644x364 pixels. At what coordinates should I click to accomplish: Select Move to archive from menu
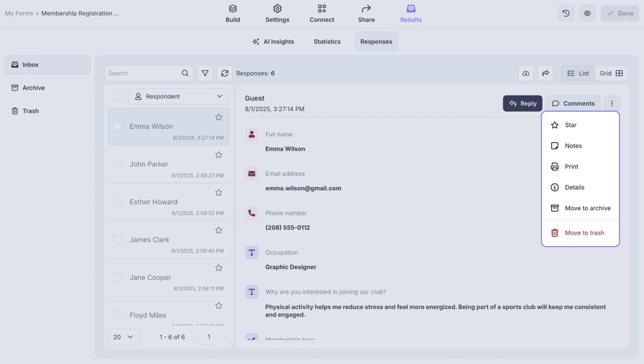587,208
